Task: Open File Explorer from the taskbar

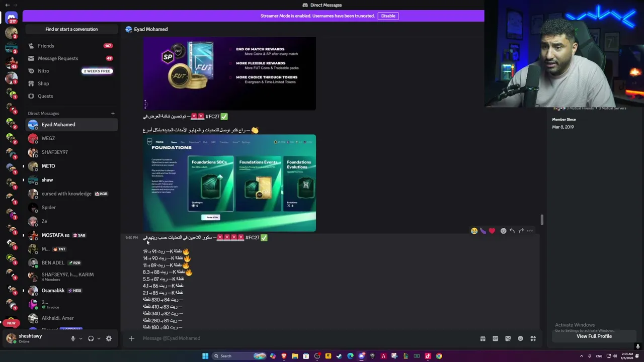Action: tap(295, 356)
